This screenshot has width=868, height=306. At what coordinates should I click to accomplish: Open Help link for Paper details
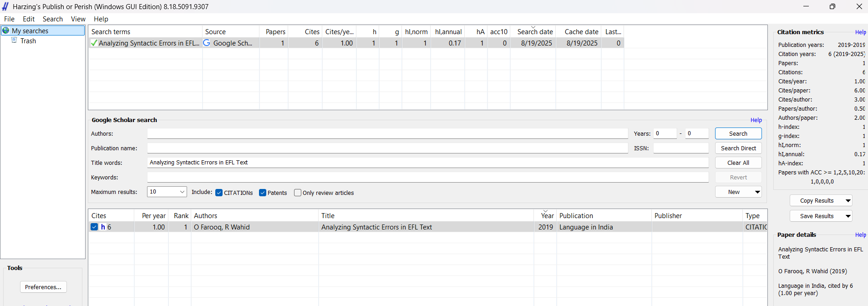[860, 235]
